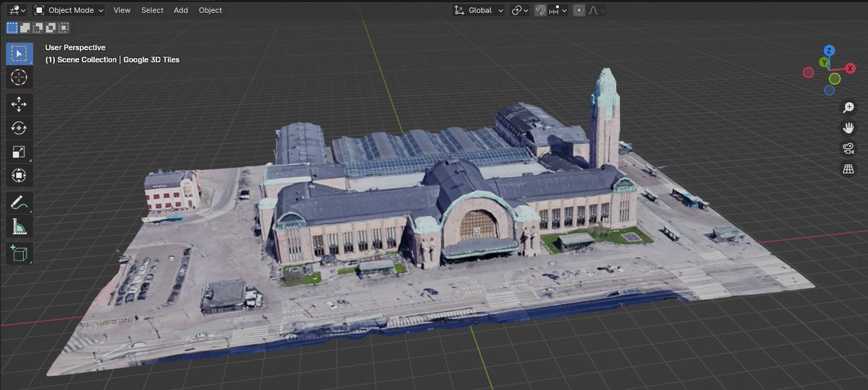Toggle Snap magnet in the header
Screen dimensions: 868x390
[540, 10]
